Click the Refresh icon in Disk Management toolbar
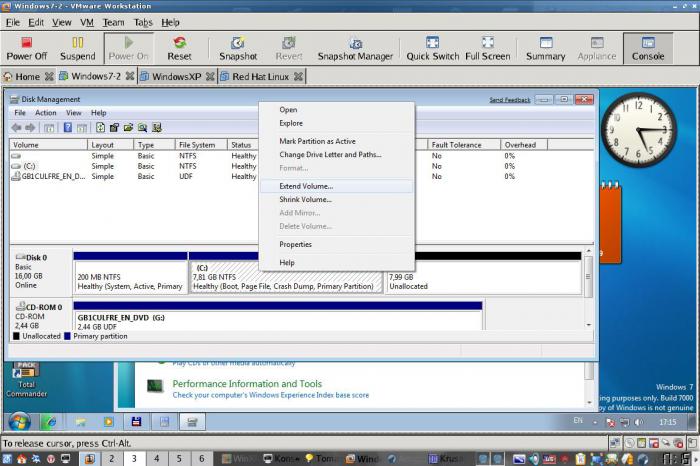The height and width of the screenshot is (466, 700). click(x=100, y=128)
